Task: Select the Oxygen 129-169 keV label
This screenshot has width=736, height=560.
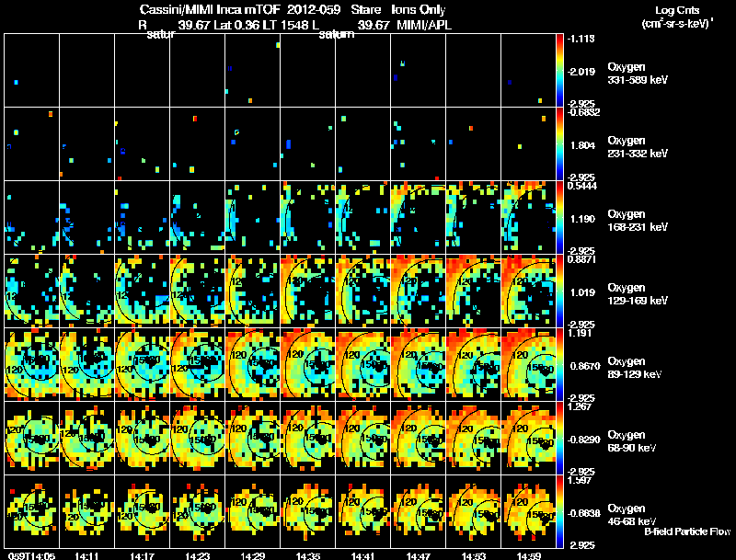Action: click(638, 294)
